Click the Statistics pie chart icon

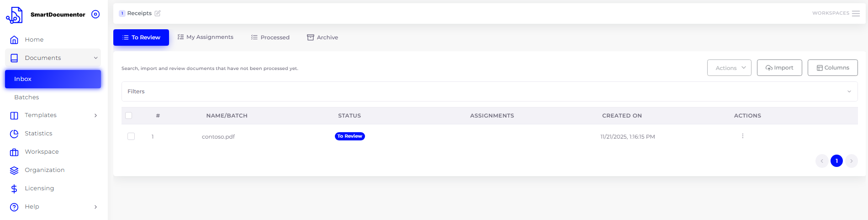(14, 134)
